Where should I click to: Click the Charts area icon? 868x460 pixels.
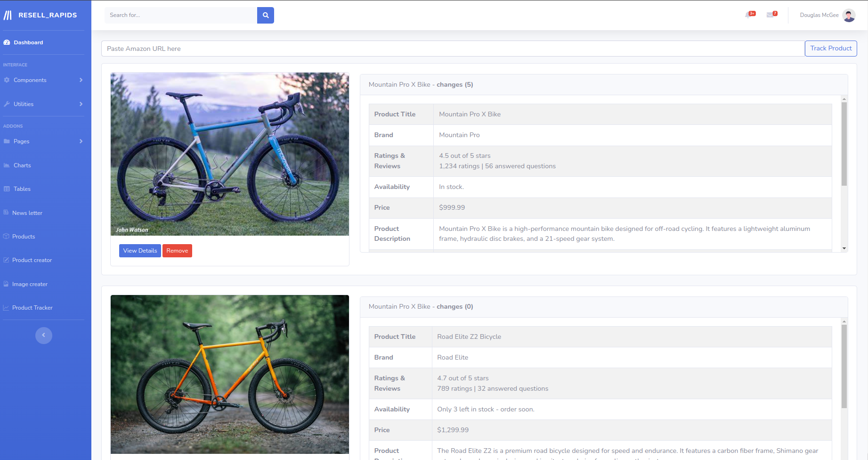(x=7, y=165)
